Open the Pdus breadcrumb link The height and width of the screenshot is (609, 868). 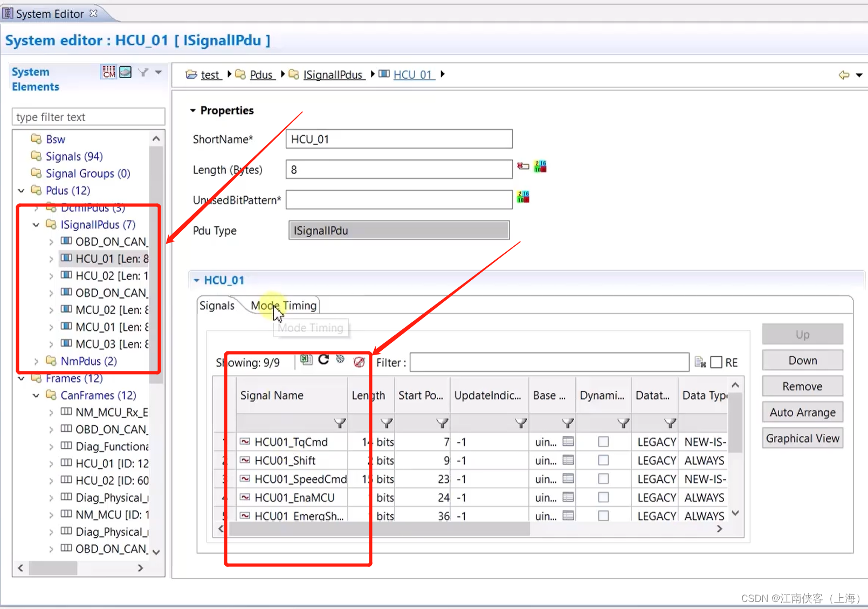(261, 75)
